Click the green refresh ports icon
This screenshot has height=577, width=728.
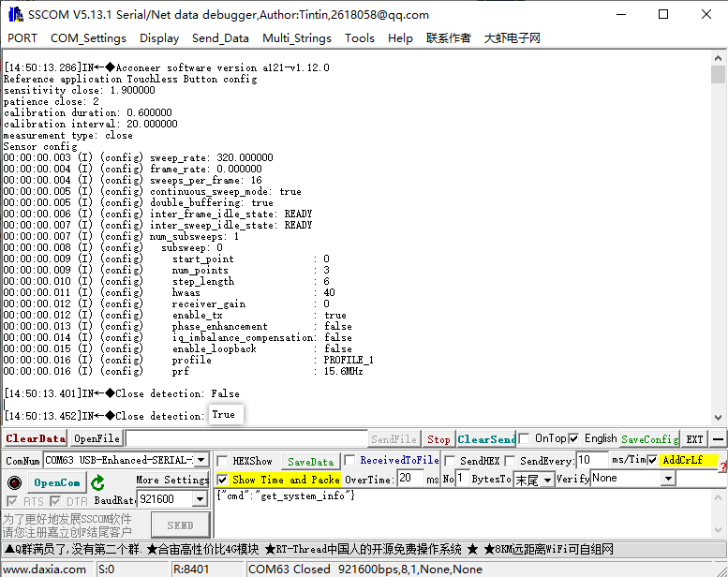coord(97,482)
